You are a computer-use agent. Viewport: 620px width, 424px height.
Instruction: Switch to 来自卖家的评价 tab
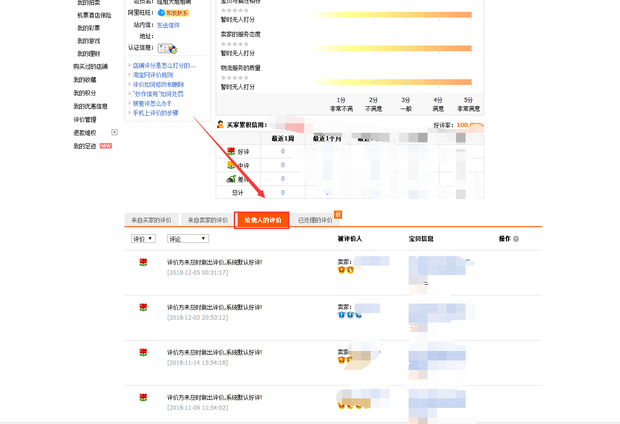tap(208, 220)
